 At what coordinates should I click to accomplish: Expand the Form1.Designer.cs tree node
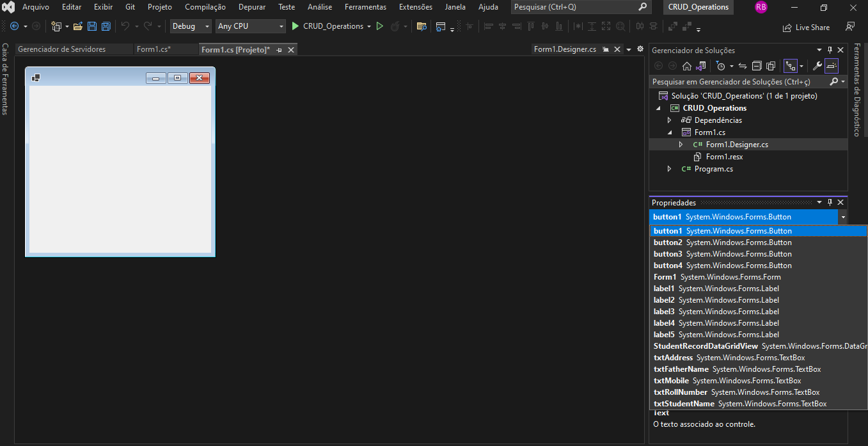click(681, 145)
